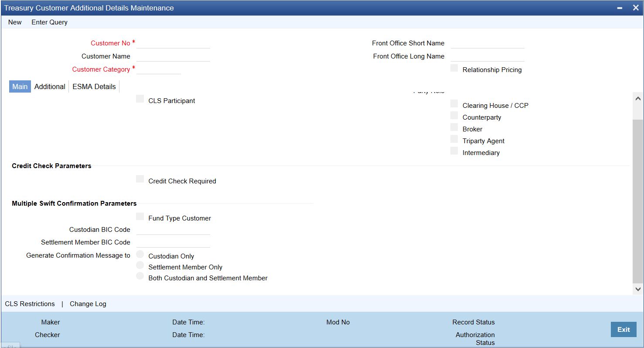Enable the Broker checkbox

point(454,127)
